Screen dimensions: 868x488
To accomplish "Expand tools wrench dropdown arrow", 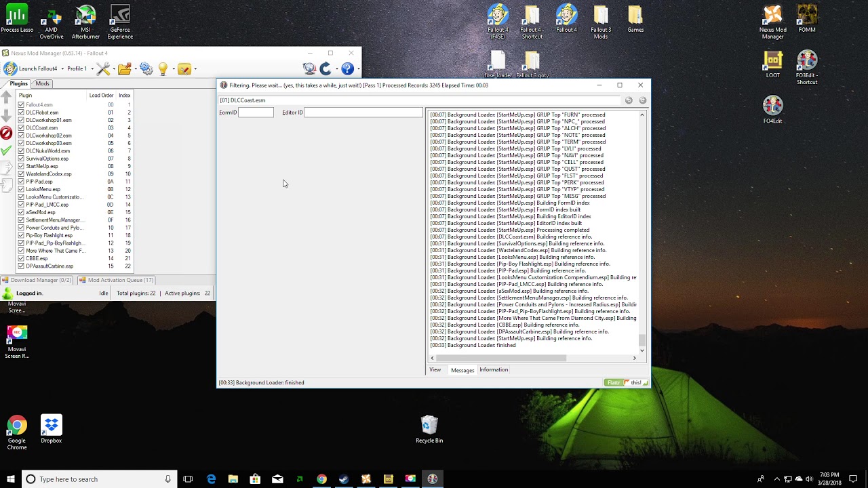I will point(113,68).
